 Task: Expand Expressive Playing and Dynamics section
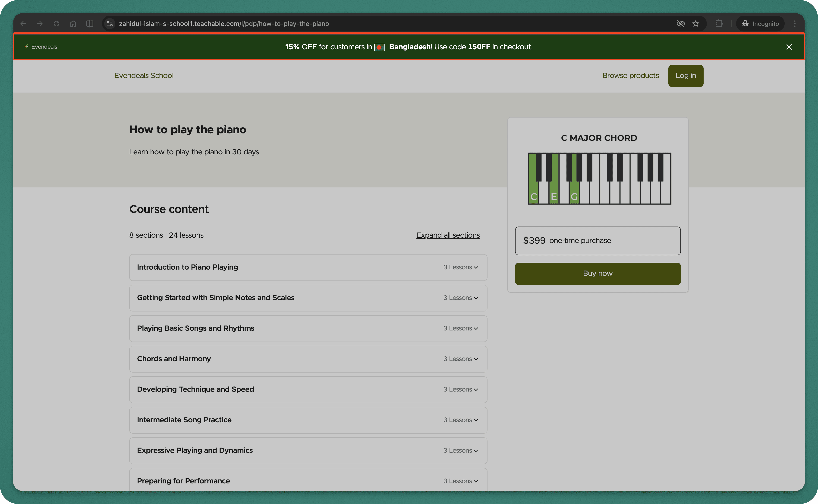(308, 451)
